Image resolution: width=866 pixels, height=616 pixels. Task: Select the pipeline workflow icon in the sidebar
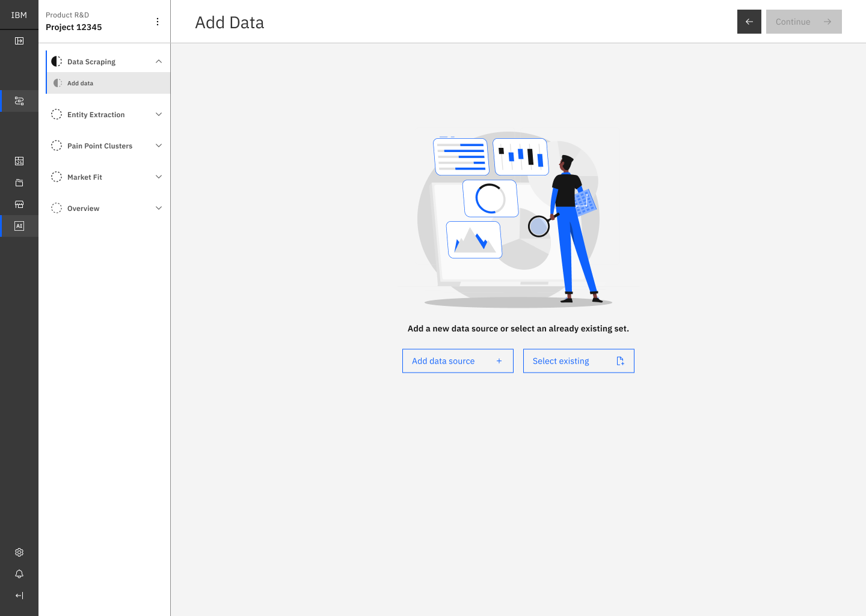[19, 101]
